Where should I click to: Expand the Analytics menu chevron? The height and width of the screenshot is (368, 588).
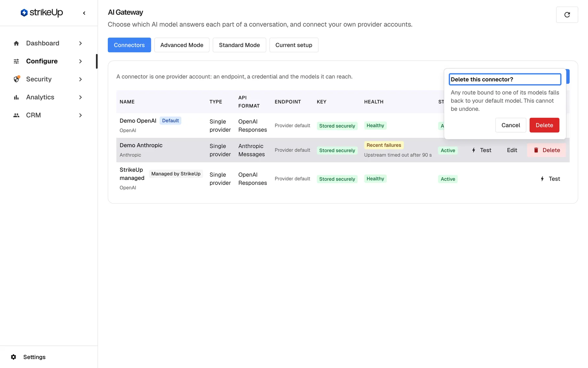point(80,97)
